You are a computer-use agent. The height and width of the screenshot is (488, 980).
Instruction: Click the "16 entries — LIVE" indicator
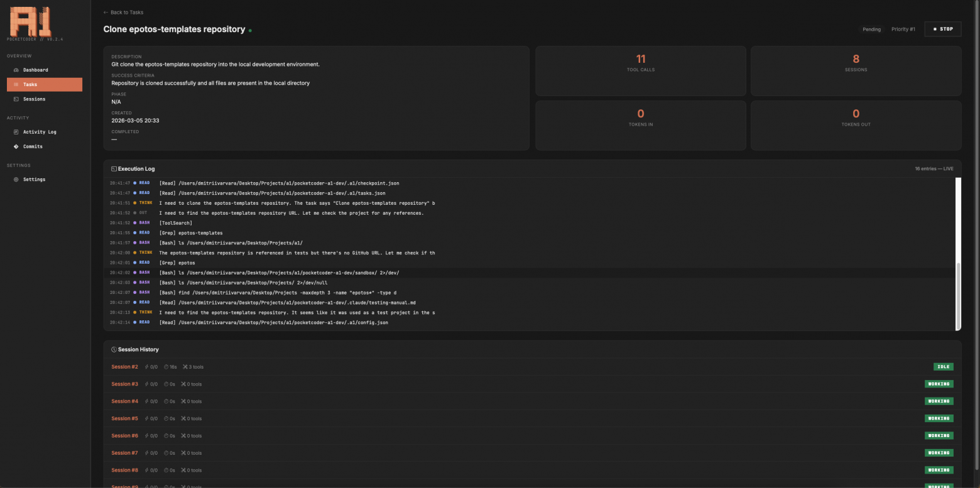click(x=934, y=169)
